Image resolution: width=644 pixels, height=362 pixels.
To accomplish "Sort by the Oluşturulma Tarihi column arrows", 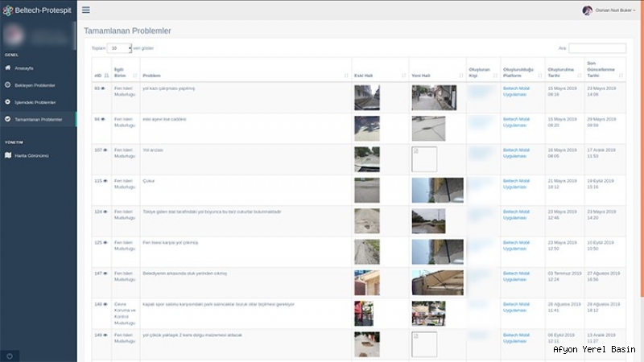I will pos(578,75).
